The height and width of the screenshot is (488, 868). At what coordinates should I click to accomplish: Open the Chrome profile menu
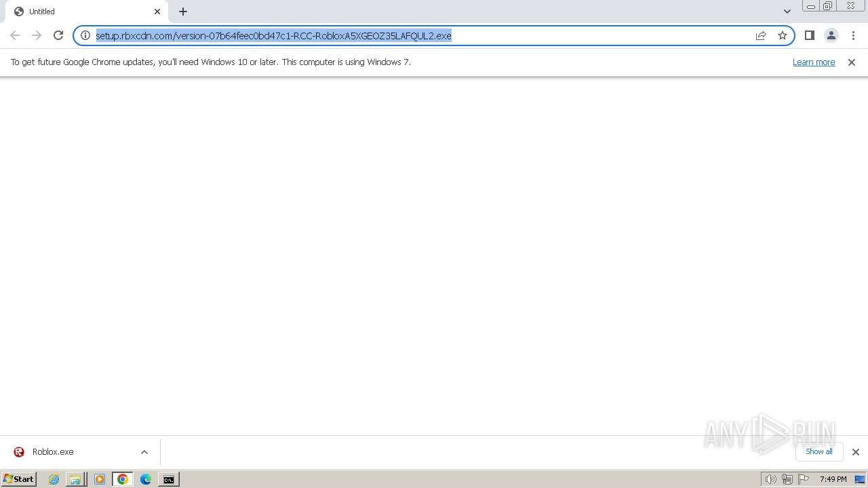tap(831, 35)
